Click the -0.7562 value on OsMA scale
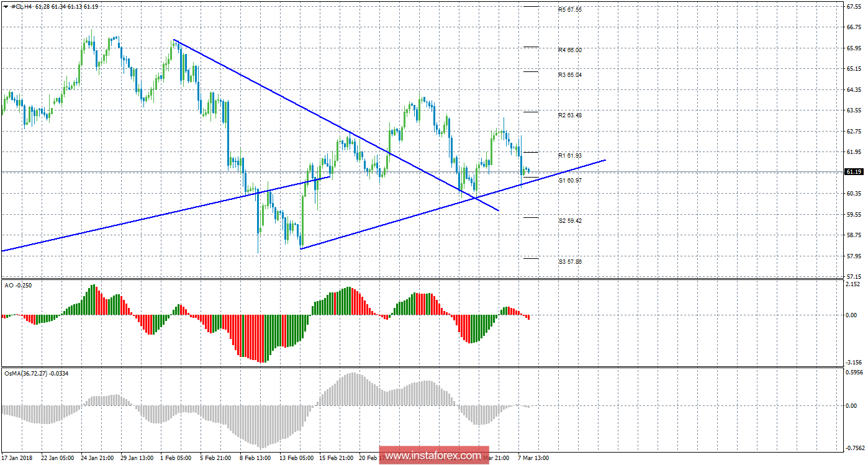Screen dimensions: 868x465 tap(854, 447)
